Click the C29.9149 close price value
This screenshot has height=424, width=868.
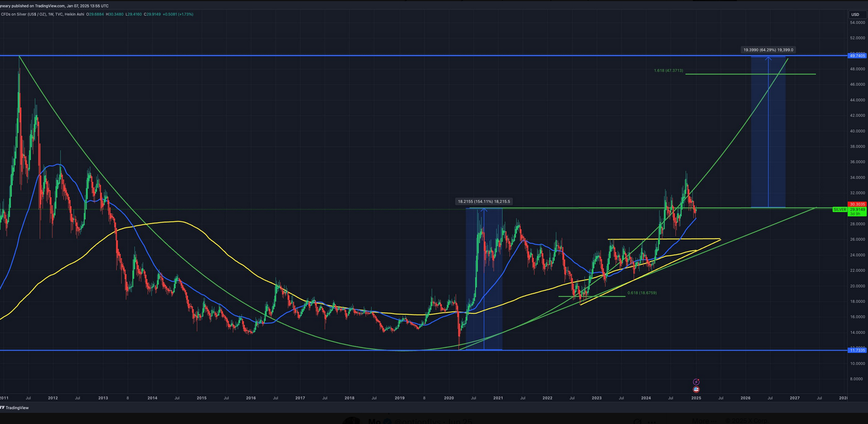point(151,14)
